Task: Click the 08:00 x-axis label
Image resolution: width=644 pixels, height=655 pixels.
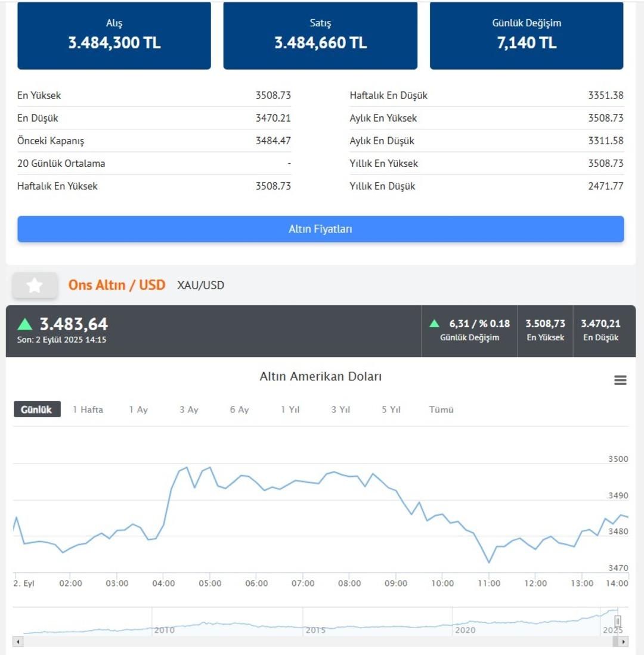Action: 349,583
